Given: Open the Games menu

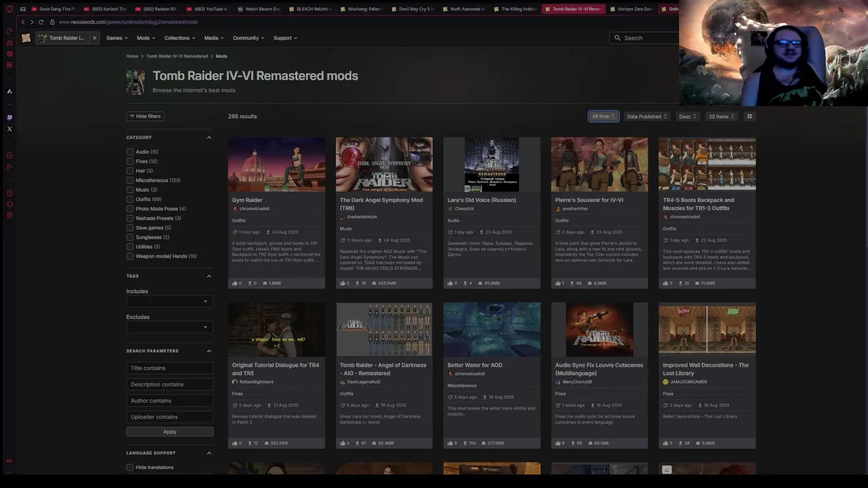Looking at the screenshot, I should coord(117,38).
